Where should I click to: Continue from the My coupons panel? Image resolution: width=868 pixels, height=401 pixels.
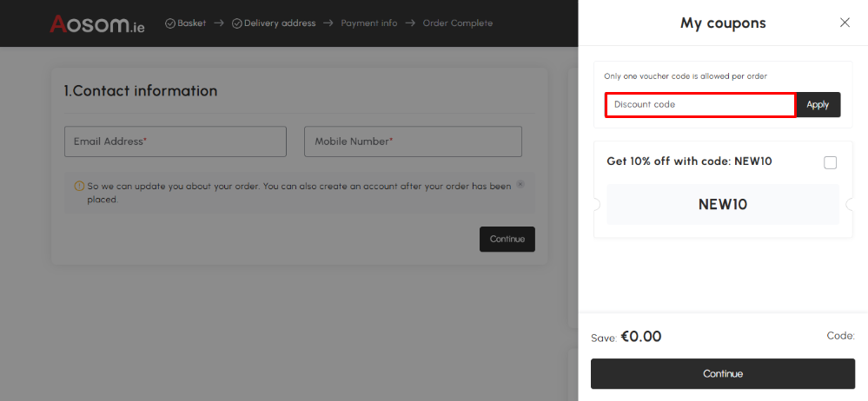click(722, 374)
